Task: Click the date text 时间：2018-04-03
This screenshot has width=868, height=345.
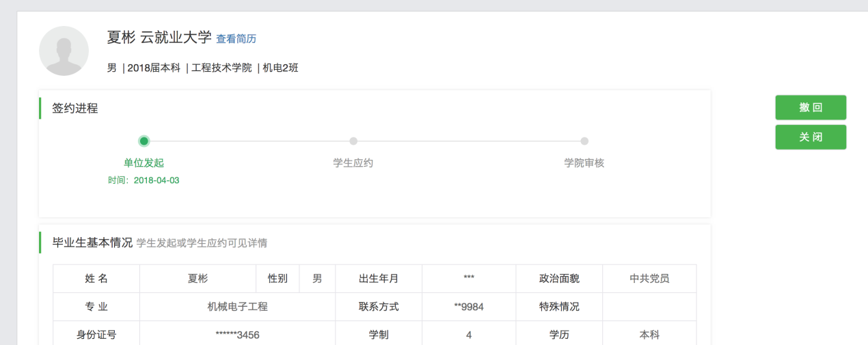Action: click(x=144, y=180)
